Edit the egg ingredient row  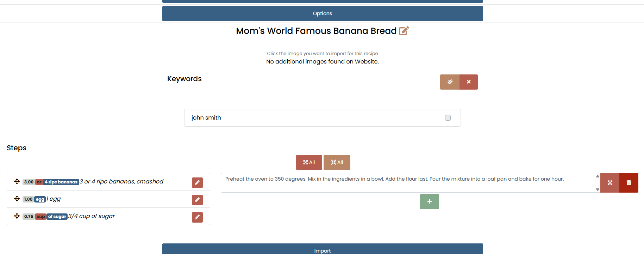click(197, 200)
